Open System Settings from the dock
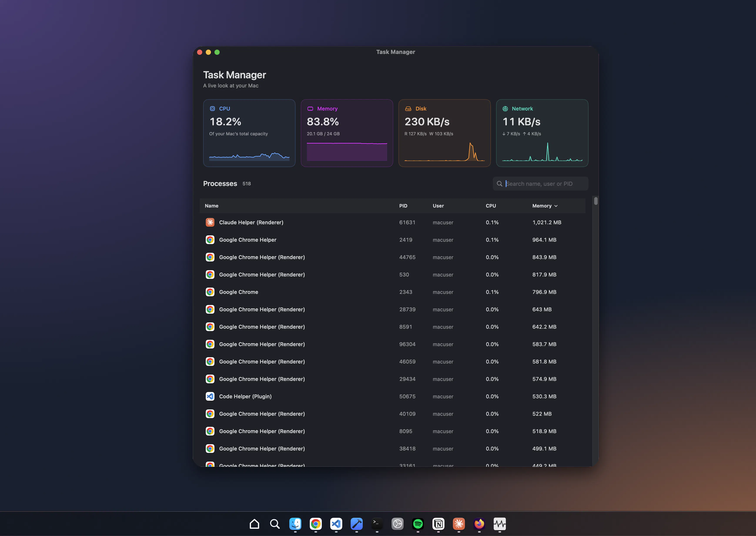The image size is (756, 536). click(x=398, y=524)
